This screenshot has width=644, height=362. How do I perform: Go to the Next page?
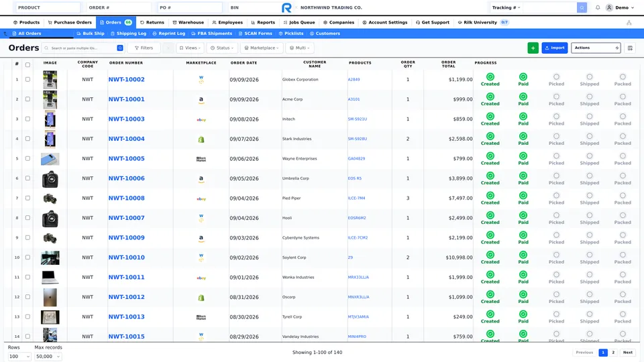point(628,353)
